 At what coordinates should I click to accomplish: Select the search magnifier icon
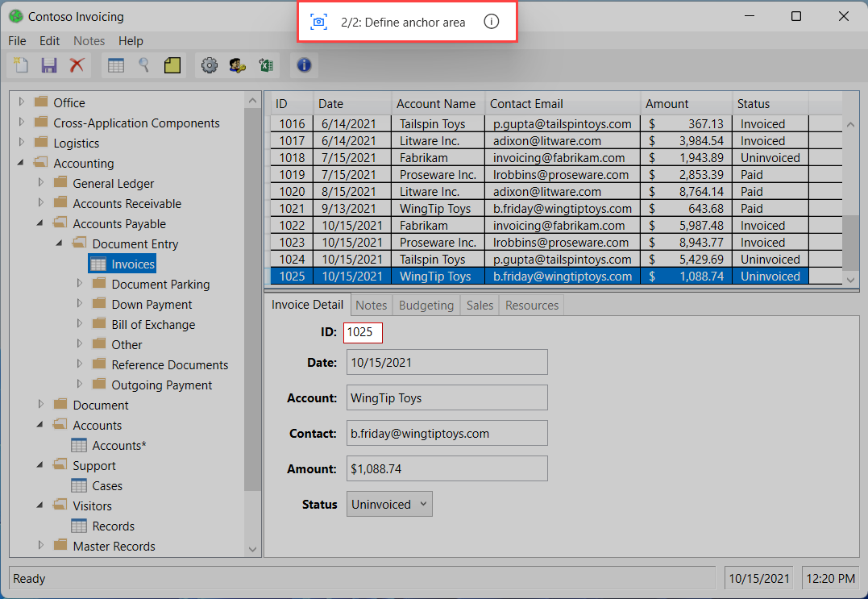pyautogui.click(x=143, y=65)
